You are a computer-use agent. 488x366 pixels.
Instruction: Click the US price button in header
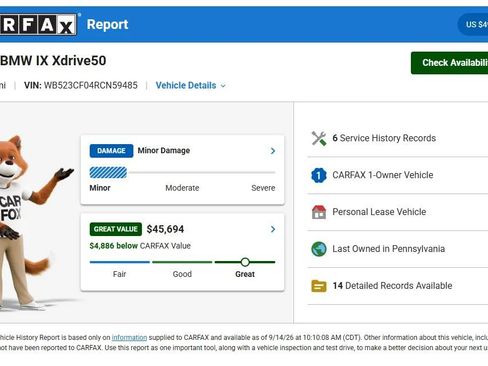[x=473, y=24]
